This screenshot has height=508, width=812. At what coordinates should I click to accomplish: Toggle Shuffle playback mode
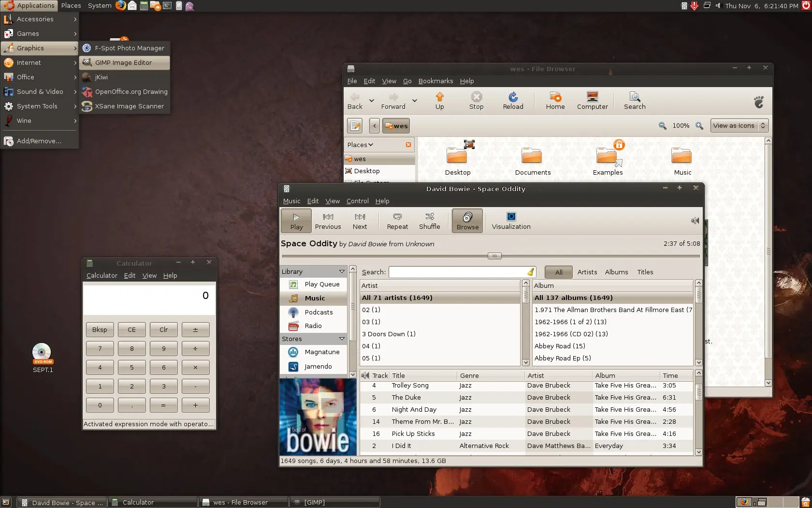click(429, 221)
